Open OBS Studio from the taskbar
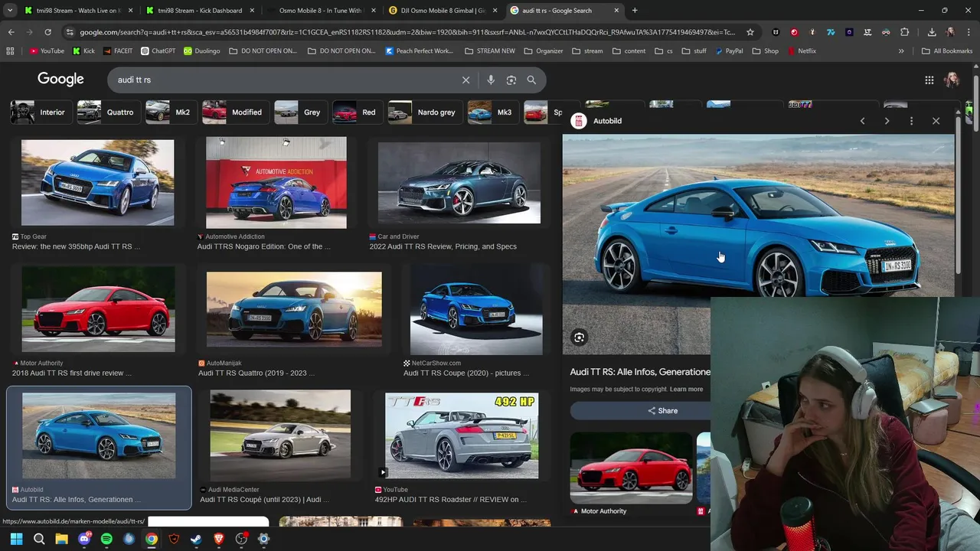This screenshot has height=551, width=980. coord(241,539)
